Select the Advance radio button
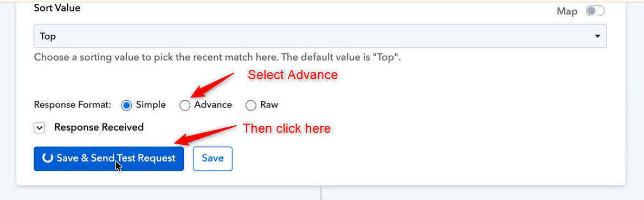 [x=185, y=105]
